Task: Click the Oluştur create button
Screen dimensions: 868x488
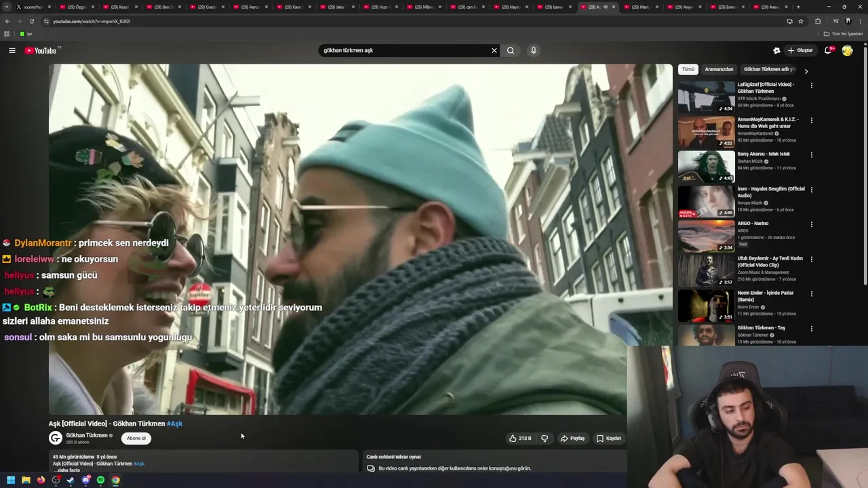Action: [x=800, y=50]
